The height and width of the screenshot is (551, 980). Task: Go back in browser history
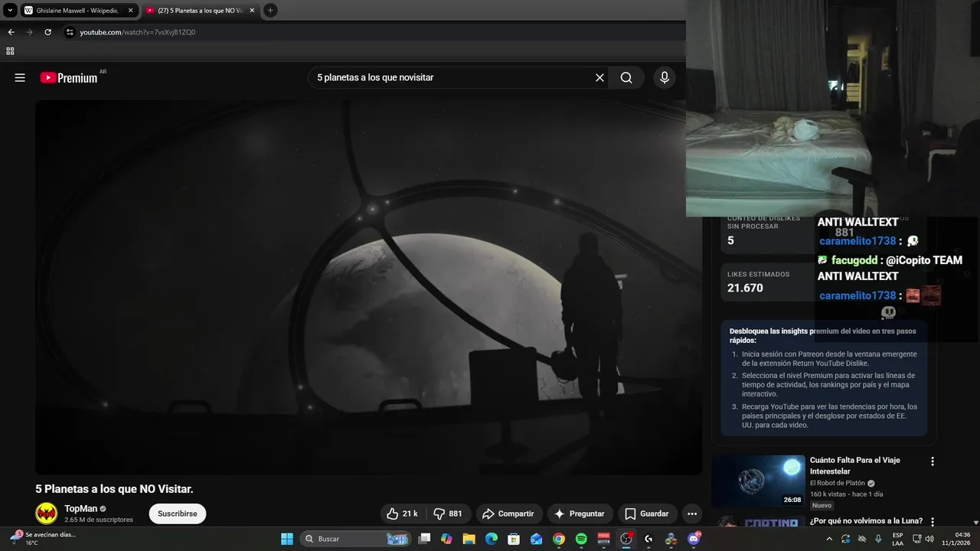click(11, 32)
